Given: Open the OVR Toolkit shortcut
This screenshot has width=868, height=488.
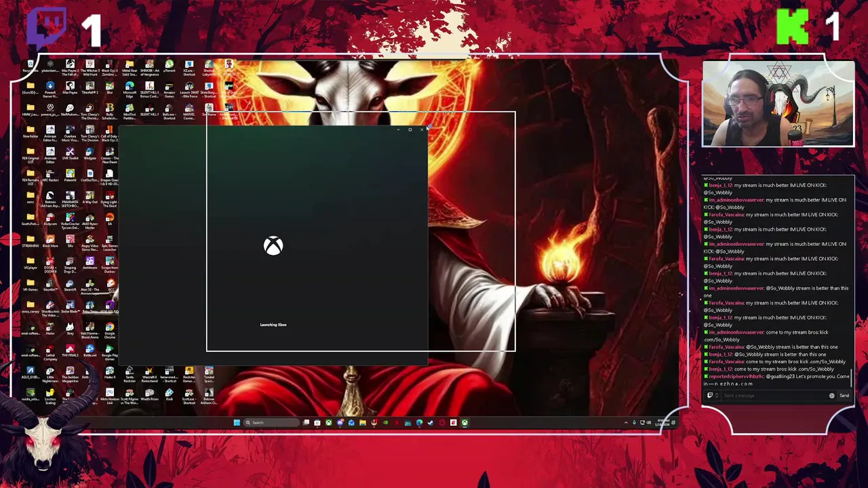Looking at the screenshot, I should pos(70,153).
